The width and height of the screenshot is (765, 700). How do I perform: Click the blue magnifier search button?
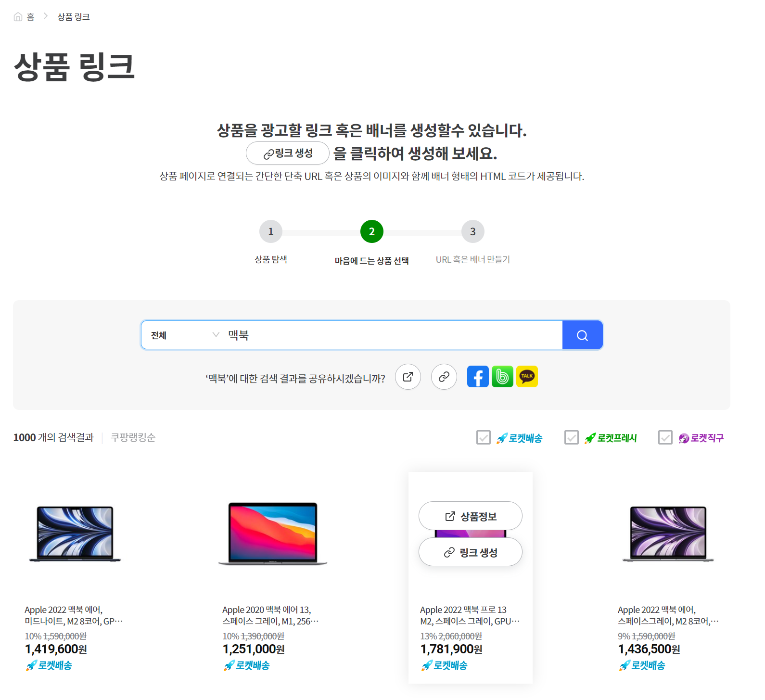pos(582,335)
